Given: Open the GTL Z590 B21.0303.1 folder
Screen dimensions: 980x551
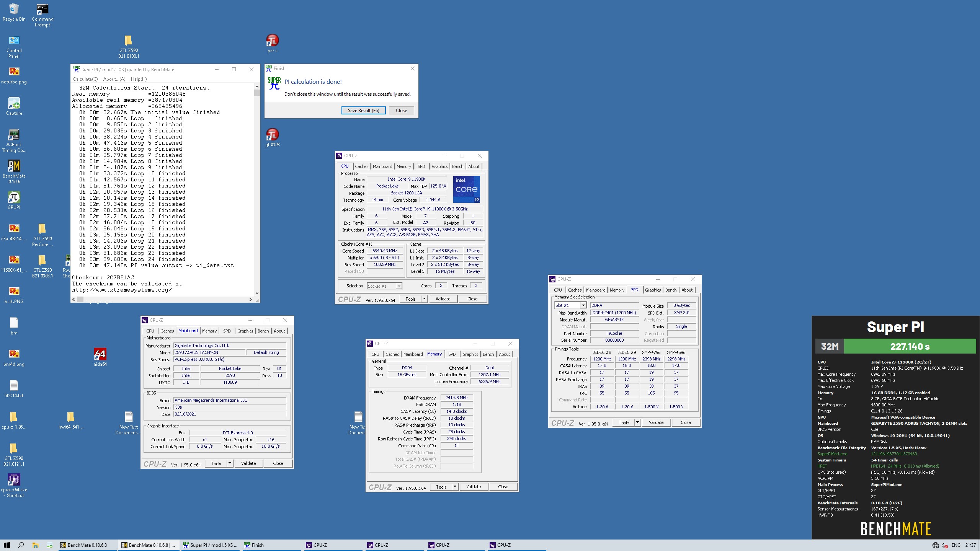Looking at the screenshot, I should [42, 266].
